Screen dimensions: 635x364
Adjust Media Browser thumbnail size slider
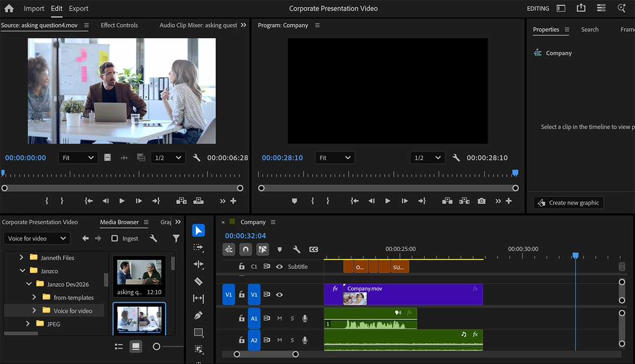coord(156,347)
